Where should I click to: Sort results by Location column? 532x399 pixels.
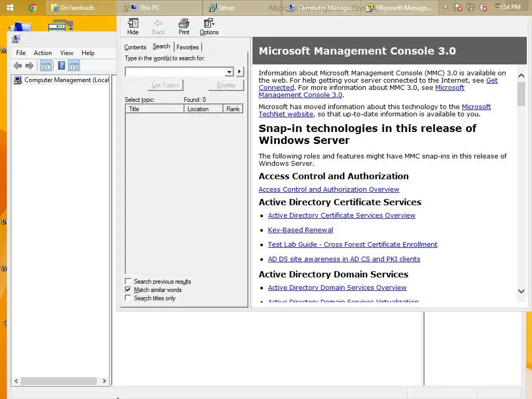pos(204,109)
